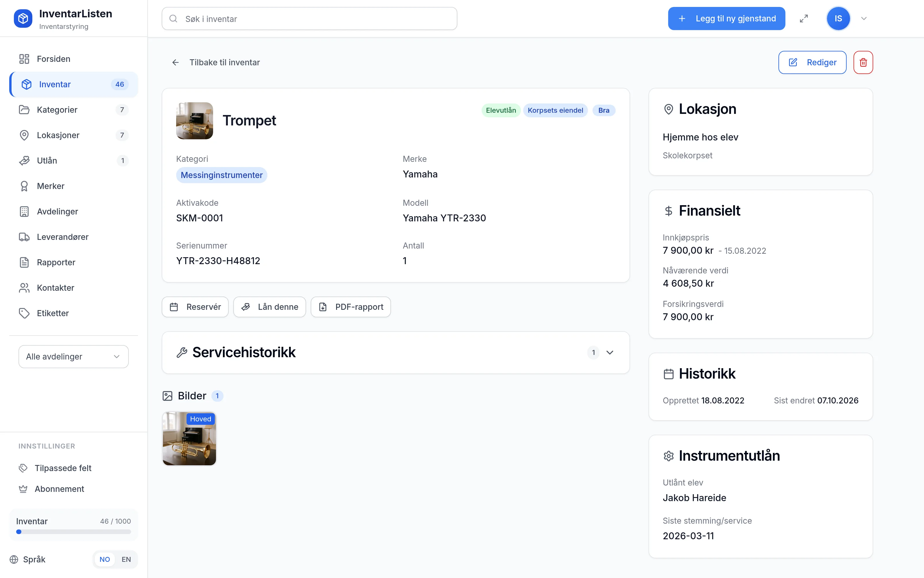Click the Elevutlån tag
This screenshot has width=924, height=578.
click(x=501, y=110)
